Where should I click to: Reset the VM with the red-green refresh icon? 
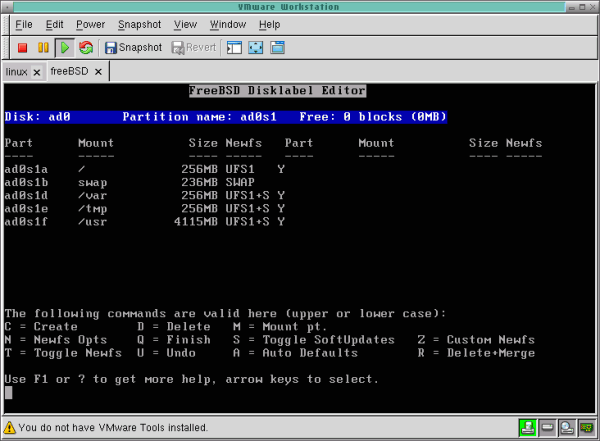(x=86, y=48)
